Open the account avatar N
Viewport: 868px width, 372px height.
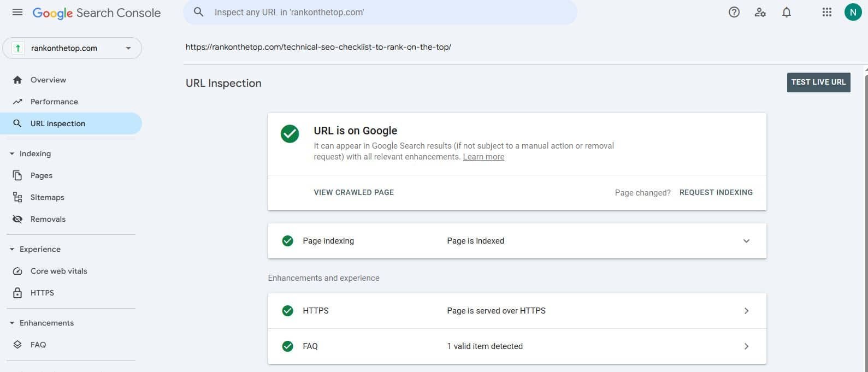(x=853, y=12)
